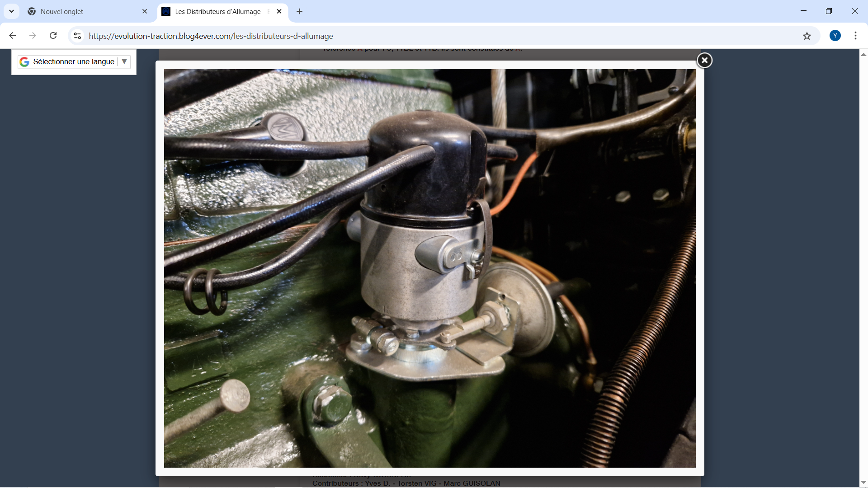Image resolution: width=868 pixels, height=488 pixels.
Task: Open the Chrome profile Y avatar
Action: (x=835, y=36)
